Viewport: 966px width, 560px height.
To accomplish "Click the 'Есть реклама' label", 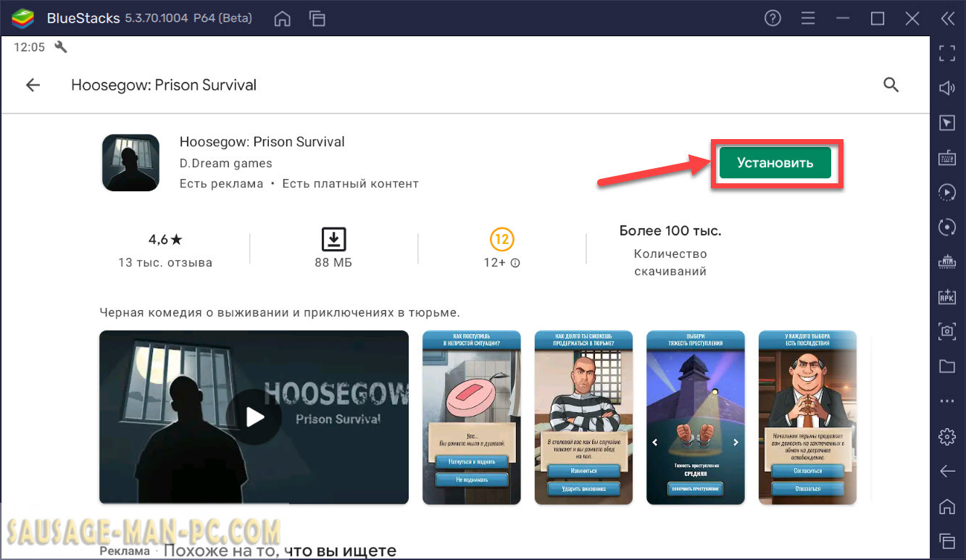I will 222,184.
